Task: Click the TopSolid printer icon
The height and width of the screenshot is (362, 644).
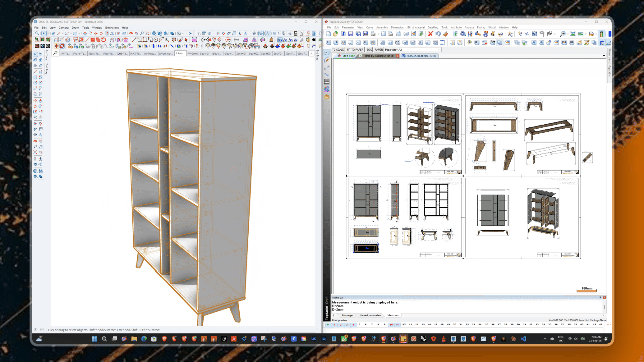Action: pyautogui.click(x=373, y=34)
